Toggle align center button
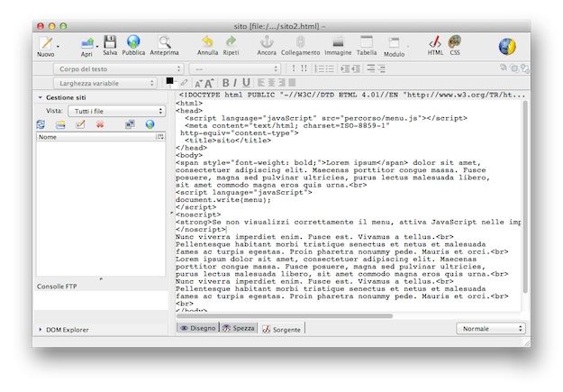Screen dimensions: 563x392 [x=271, y=83]
